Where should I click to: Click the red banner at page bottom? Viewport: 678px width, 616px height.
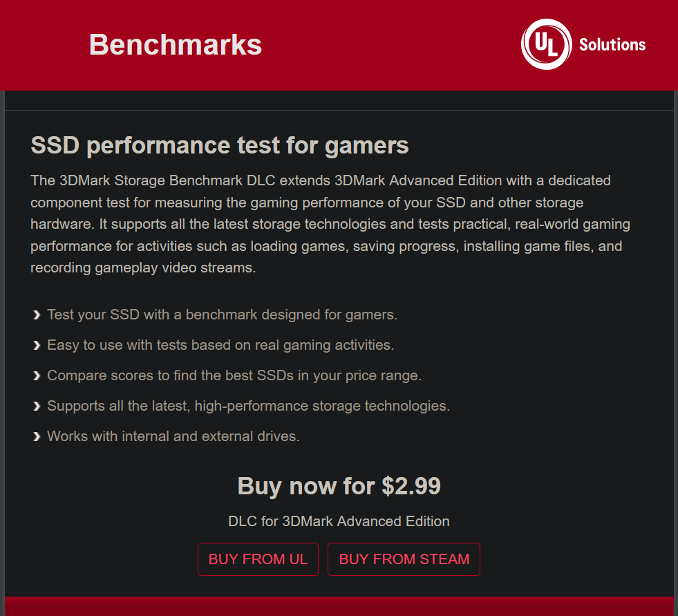coord(339,606)
